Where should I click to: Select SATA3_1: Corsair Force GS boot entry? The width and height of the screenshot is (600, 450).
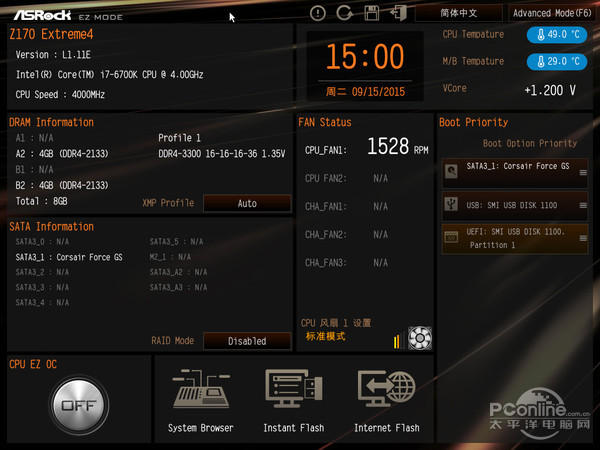pos(515,173)
